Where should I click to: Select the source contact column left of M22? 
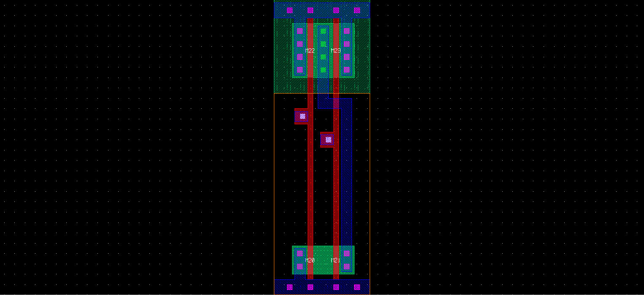300,50
